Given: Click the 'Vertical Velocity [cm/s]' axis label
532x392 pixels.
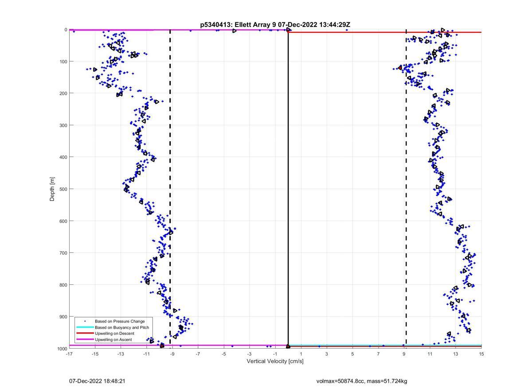Looking at the screenshot, I should point(275,361).
